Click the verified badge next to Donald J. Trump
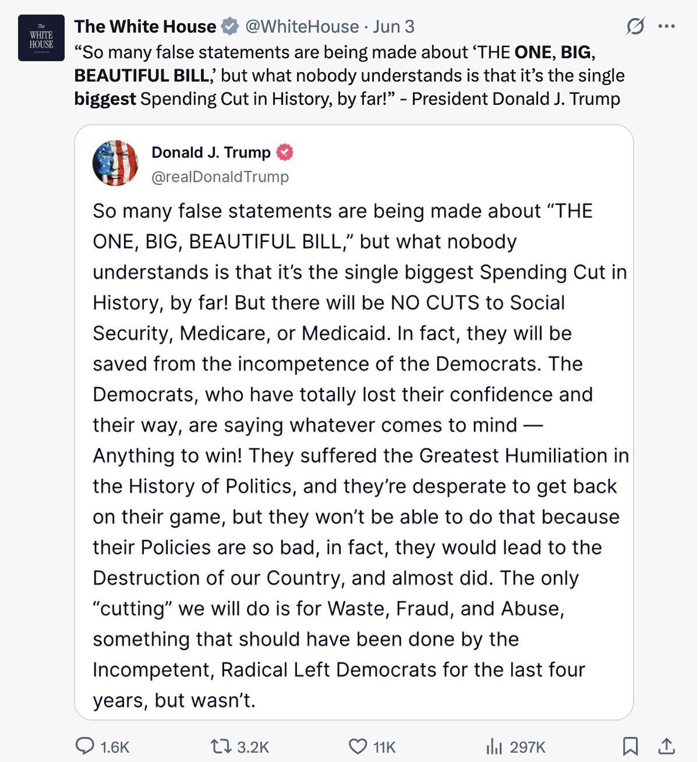 pyautogui.click(x=284, y=152)
